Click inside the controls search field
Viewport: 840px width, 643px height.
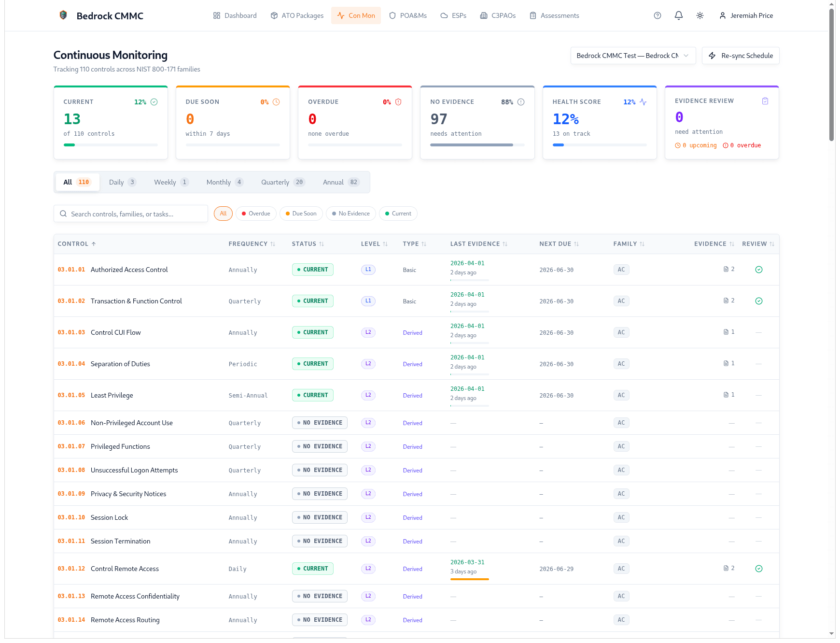click(x=130, y=214)
